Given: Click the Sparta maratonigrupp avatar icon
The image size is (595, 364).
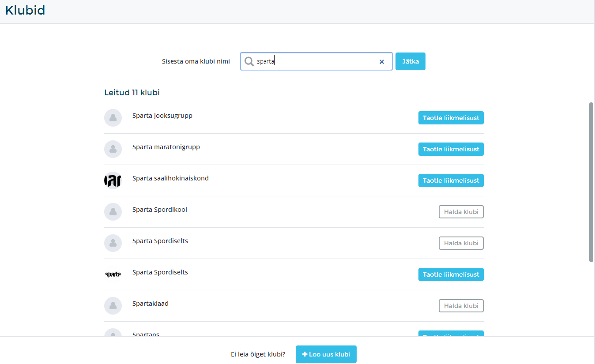Looking at the screenshot, I should tap(113, 149).
